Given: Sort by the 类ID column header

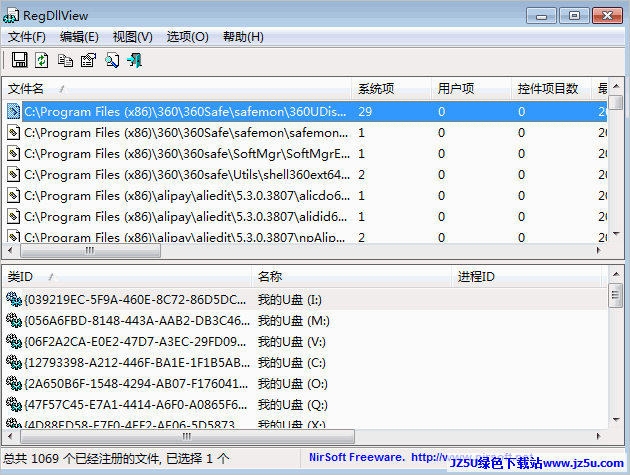Looking at the screenshot, I should pyautogui.click(x=127, y=276).
